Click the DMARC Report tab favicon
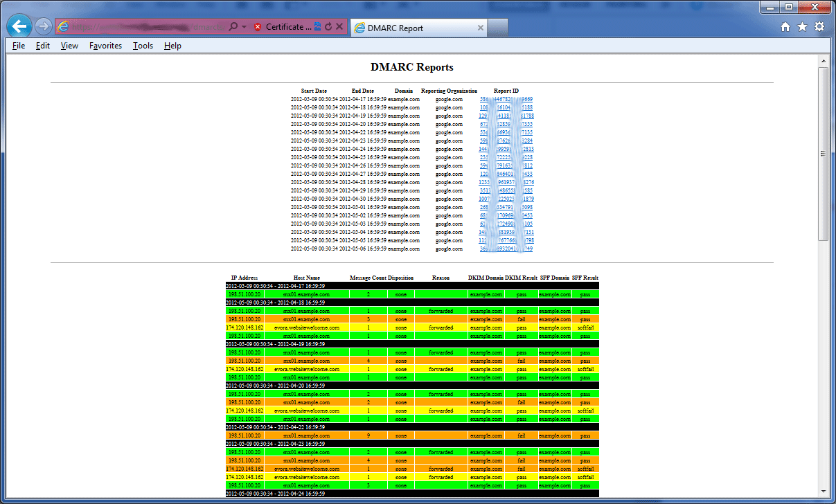 (x=360, y=28)
